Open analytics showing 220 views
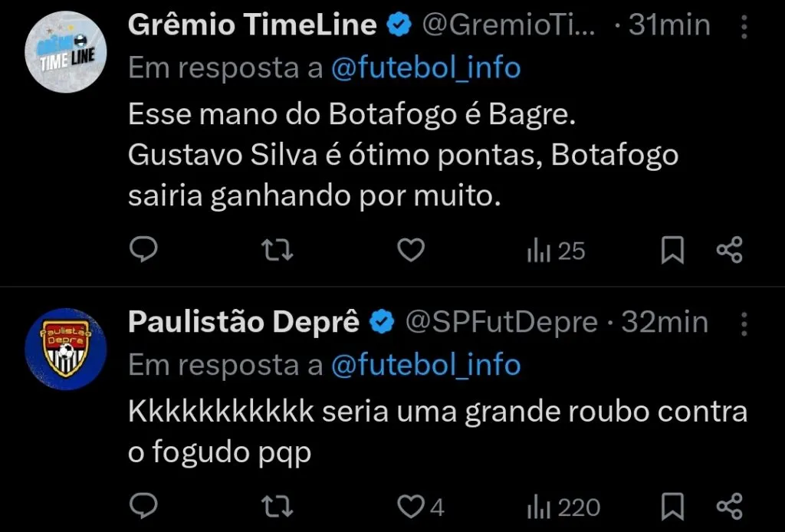 point(560,506)
